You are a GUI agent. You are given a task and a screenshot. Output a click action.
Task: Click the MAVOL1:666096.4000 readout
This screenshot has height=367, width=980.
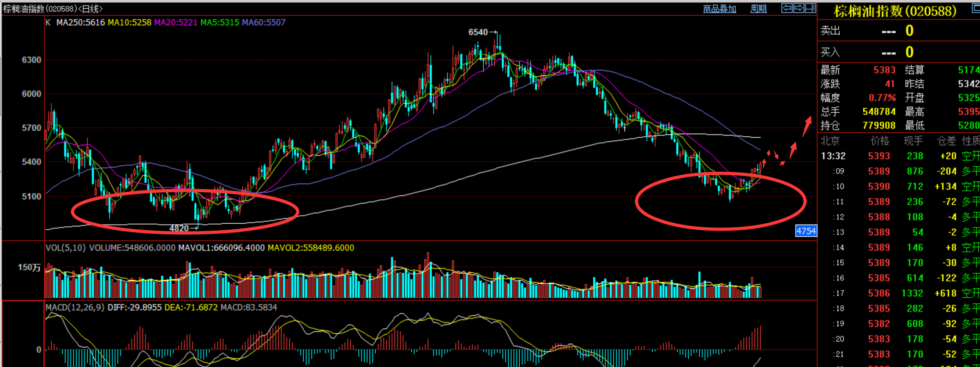click(222, 248)
